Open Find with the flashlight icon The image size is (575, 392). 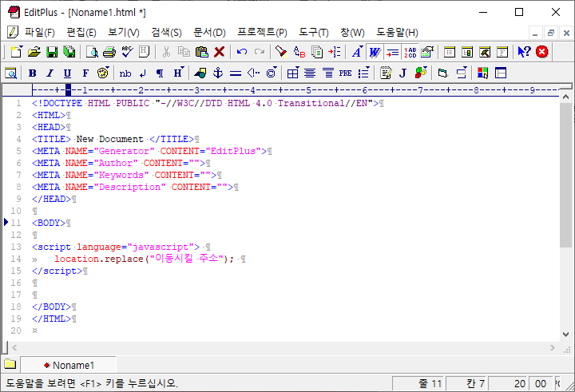click(x=281, y=52)
